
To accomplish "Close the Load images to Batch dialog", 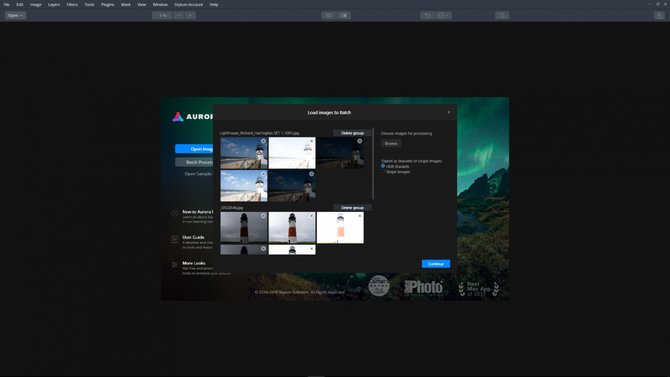I will 449,112.
